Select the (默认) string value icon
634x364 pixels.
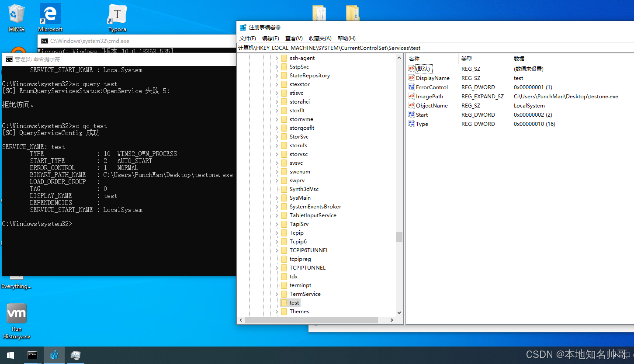tap(411, 69)
